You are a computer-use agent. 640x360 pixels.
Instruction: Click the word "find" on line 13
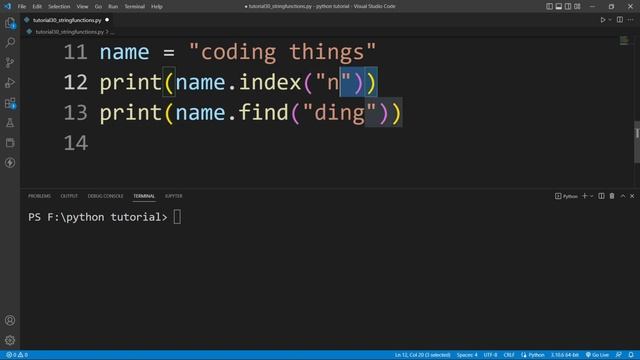click(263, 113)
